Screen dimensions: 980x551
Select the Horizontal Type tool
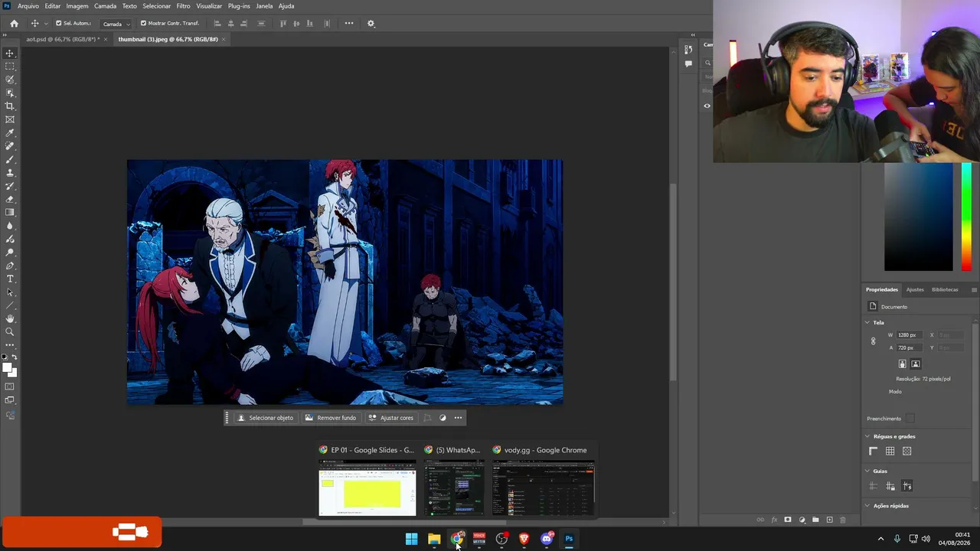point(10,279)
